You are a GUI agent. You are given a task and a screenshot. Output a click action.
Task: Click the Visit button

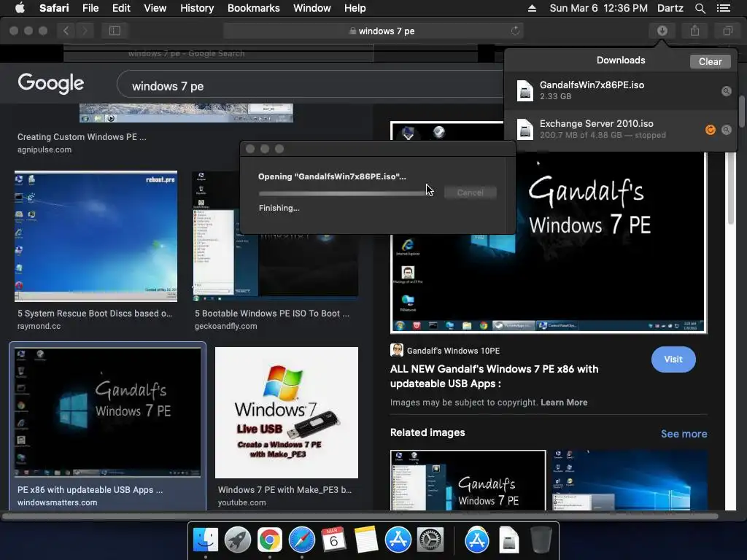click(x=673, y=359)
